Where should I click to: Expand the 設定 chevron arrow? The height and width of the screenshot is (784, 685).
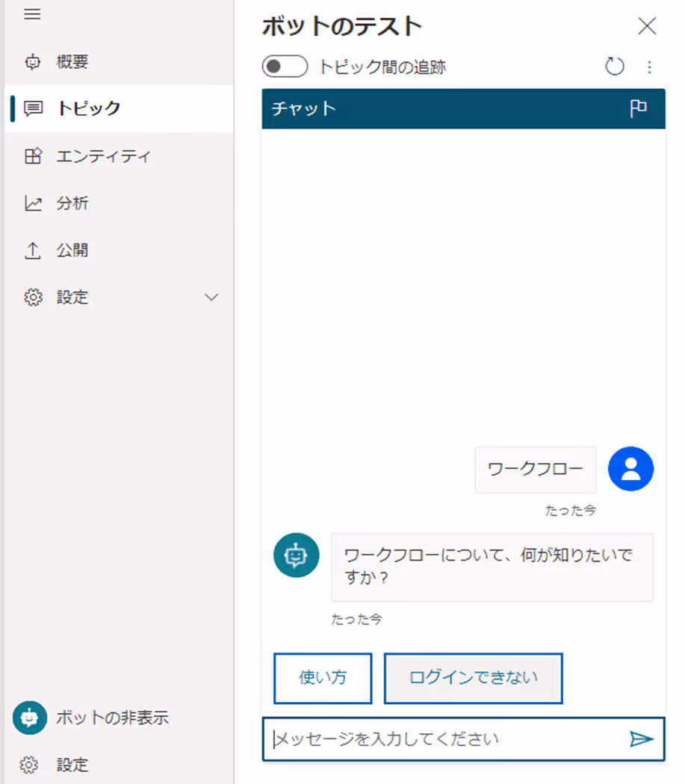211,297
